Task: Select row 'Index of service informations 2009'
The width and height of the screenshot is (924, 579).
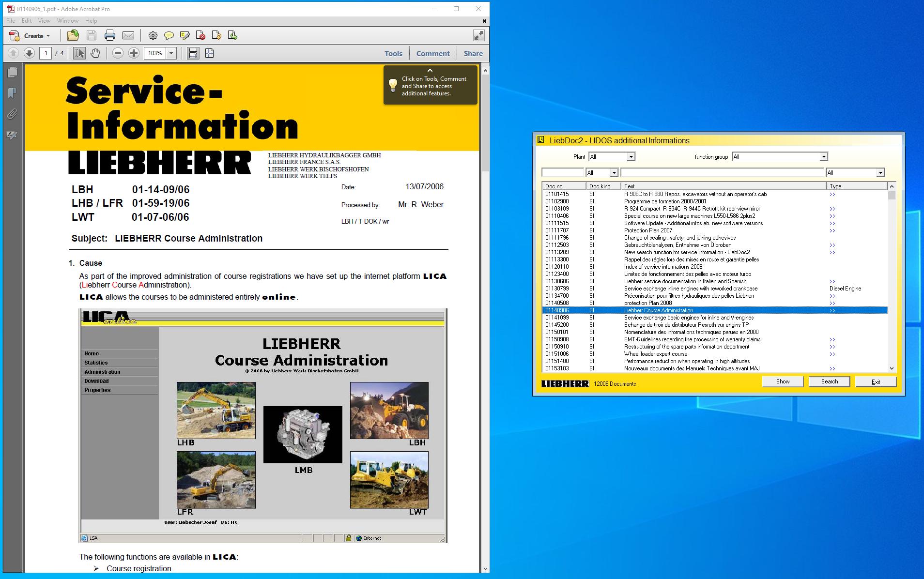Action: click(x=715, y=267)
